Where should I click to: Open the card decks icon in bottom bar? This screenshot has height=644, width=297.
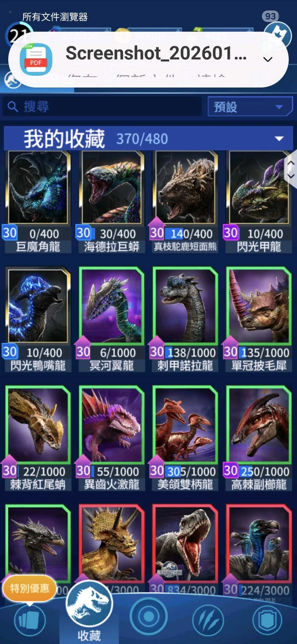coord(30,621)
